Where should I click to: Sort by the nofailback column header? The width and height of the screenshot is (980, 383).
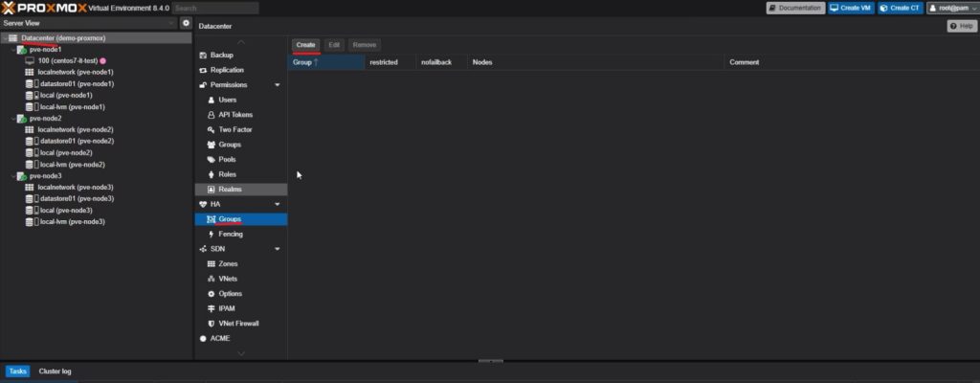(x=442, y=62)
